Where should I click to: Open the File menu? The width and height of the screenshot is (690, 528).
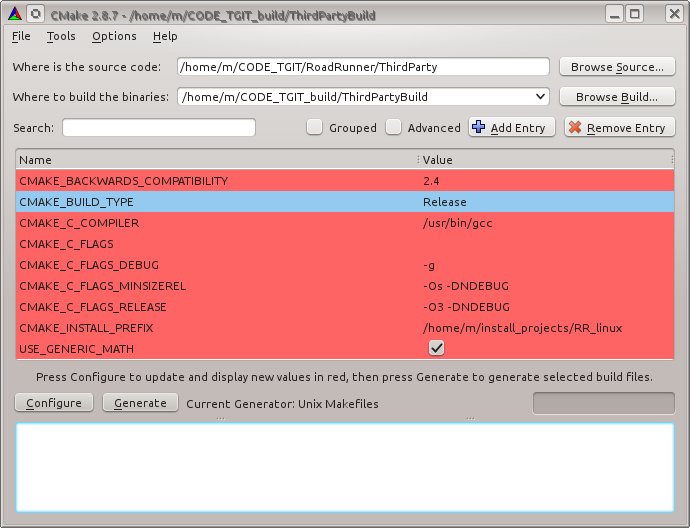(21, 36)
